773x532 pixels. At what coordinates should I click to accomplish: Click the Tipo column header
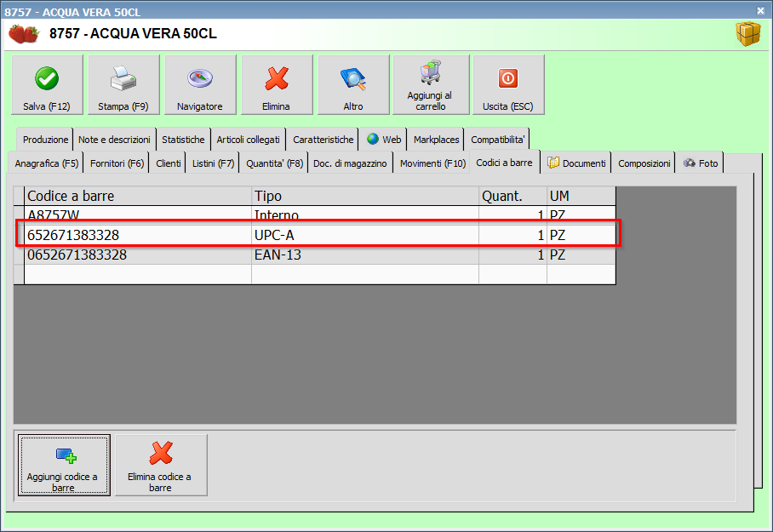[365, 197]
